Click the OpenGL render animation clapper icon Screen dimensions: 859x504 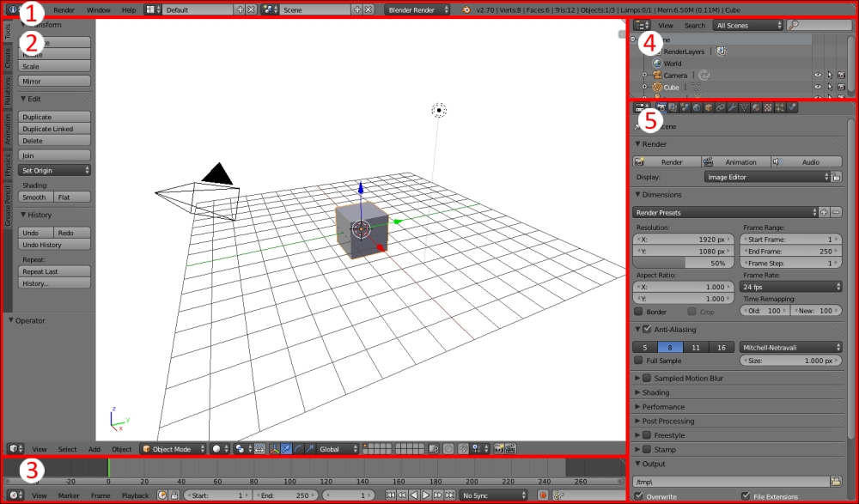[510, 449]
